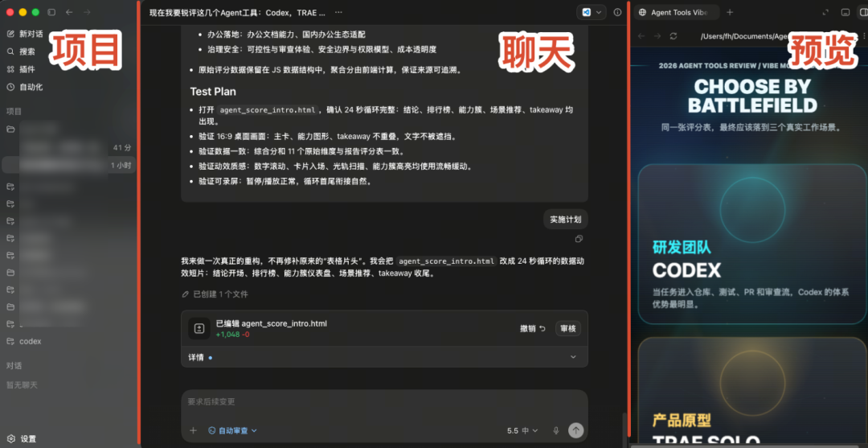Click the send arrow button
This screenshot has width=868, height=448.
coord(575,430)
